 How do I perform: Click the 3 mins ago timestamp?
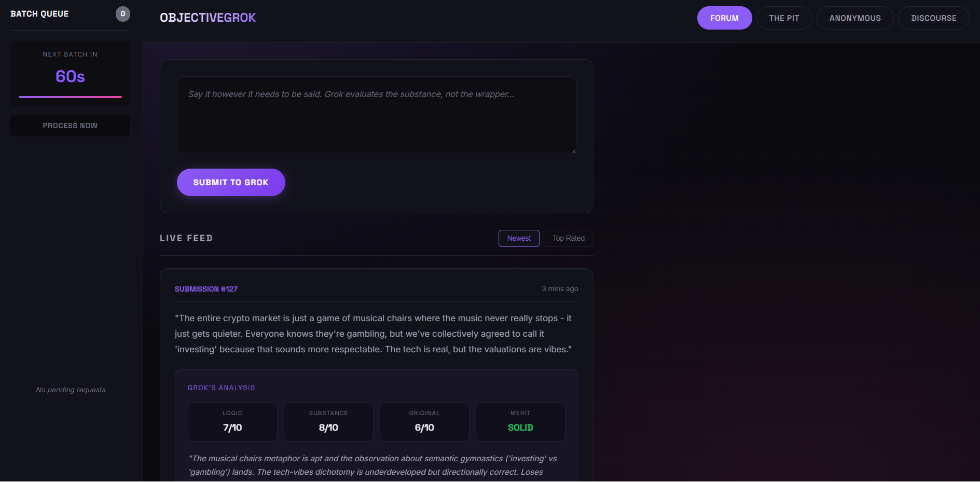560,288
